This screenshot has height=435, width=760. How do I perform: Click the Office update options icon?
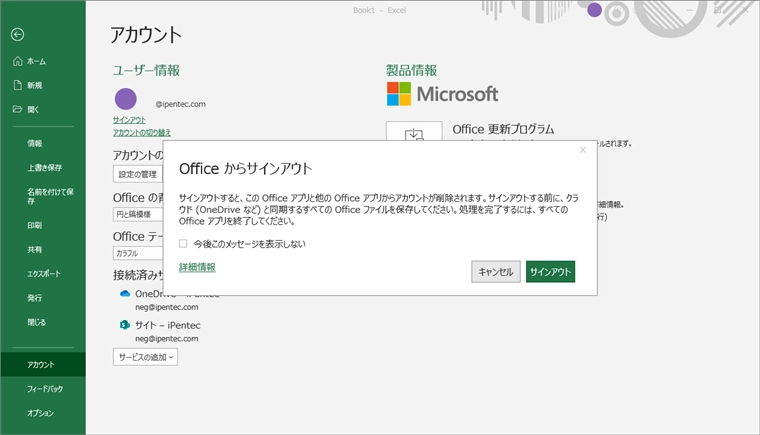414,132
